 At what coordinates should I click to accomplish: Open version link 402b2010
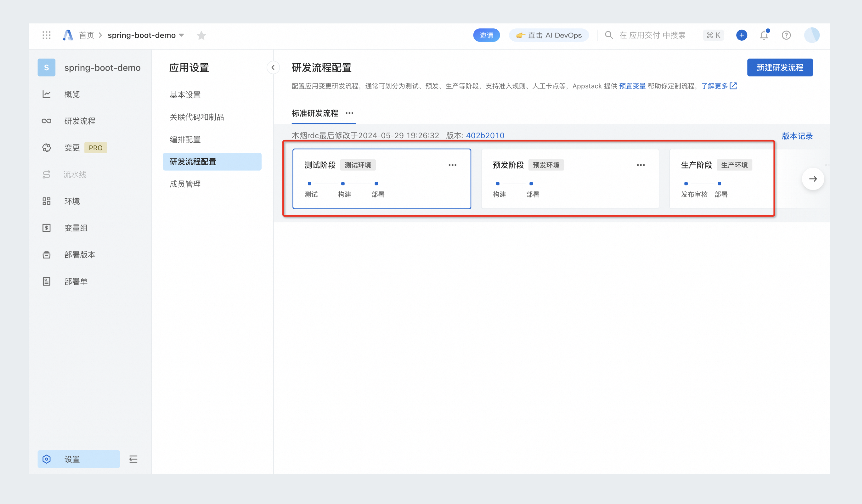point(485,135)
